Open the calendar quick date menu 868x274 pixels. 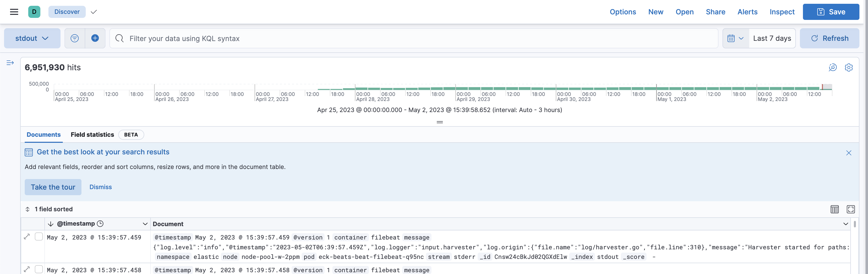[x=735, y=38]
